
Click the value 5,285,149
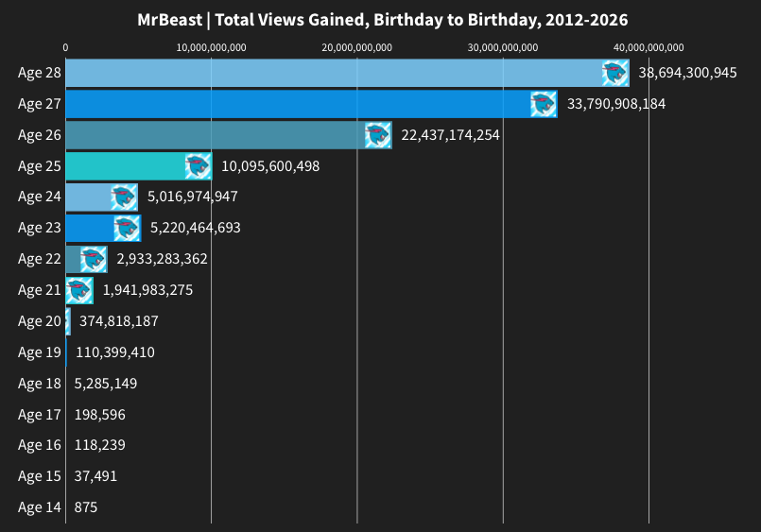click(106, 384)
